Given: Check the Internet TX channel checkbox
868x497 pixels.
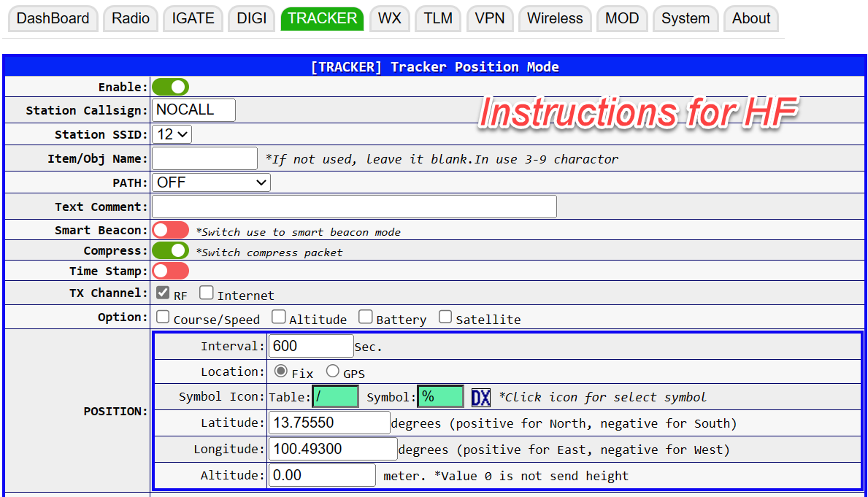Looking at the screenshot, I should point(207,293).
